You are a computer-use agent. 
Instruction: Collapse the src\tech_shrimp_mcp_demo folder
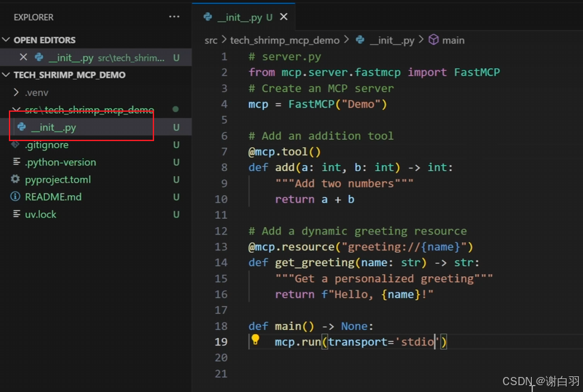pyautogui.click(x=16, y=109)
